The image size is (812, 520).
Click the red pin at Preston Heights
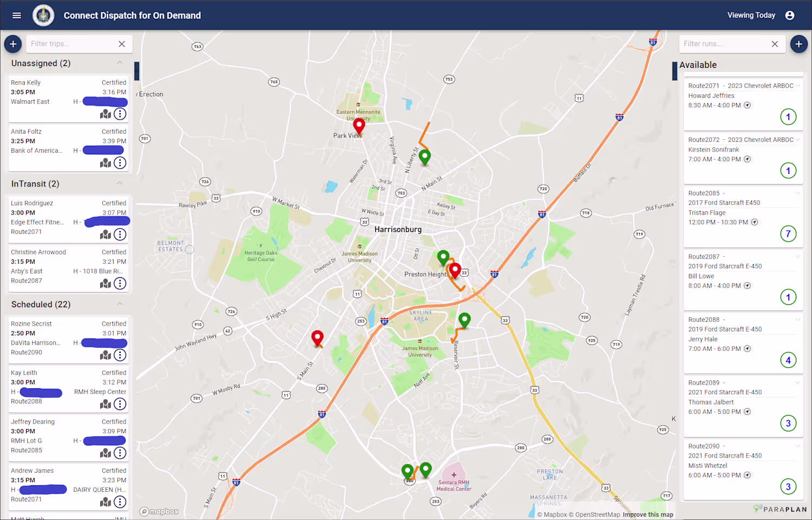pos(455,271)
